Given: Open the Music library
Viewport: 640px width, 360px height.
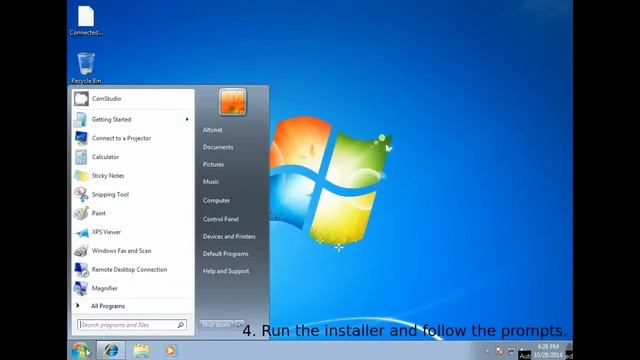Looking at the screenshot, I should click(211, 182).
